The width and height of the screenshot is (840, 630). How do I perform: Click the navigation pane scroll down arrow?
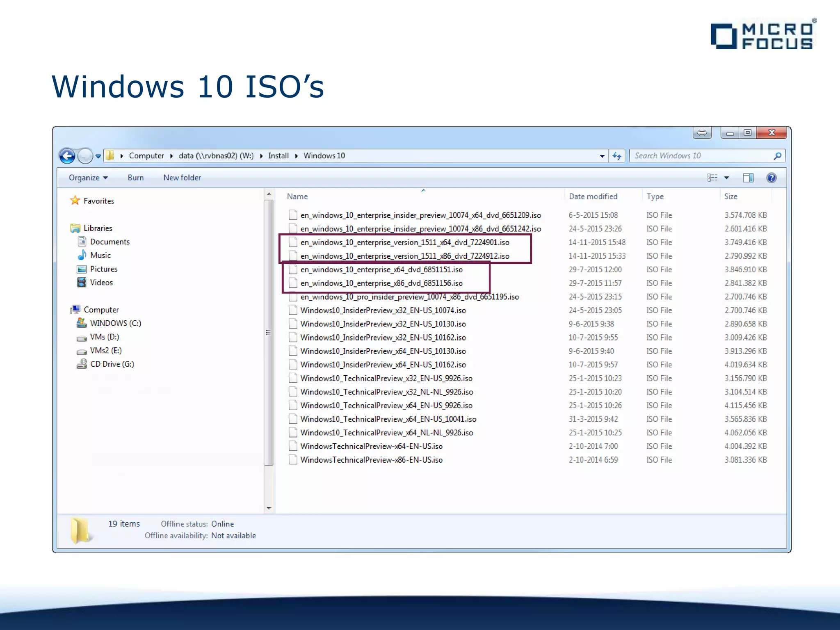coord(269,508)
